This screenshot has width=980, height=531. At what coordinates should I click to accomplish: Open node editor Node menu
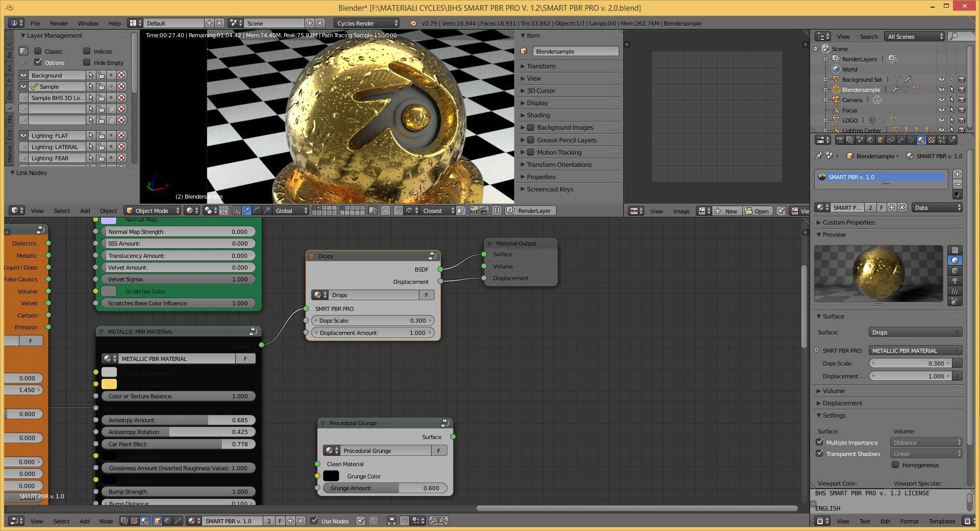click(x=106, y=521)
